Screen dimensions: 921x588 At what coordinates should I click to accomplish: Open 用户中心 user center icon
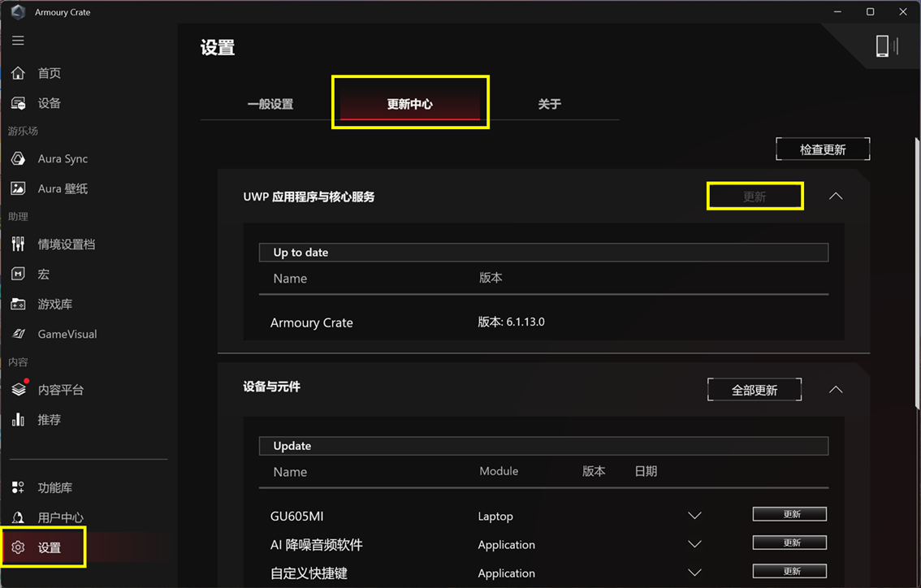18,517
